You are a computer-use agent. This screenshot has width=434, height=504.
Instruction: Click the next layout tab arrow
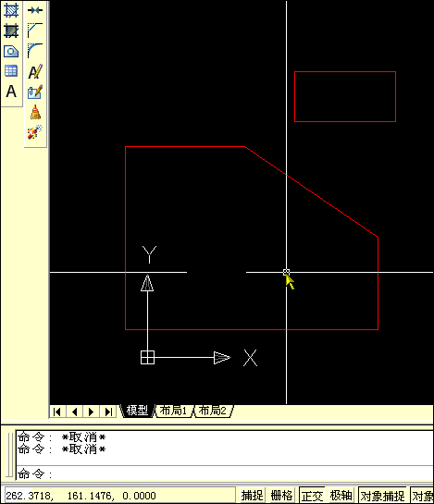click(x=91, y=412)
